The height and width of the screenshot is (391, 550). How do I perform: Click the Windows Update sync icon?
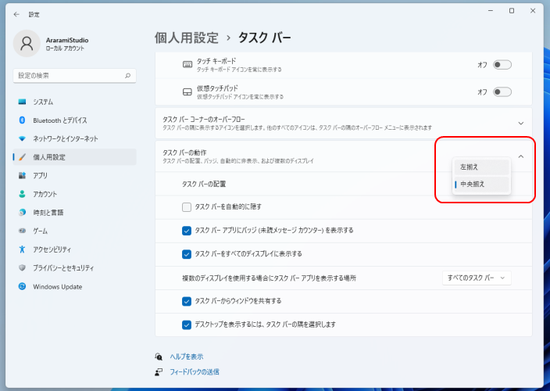coord(22,286)
